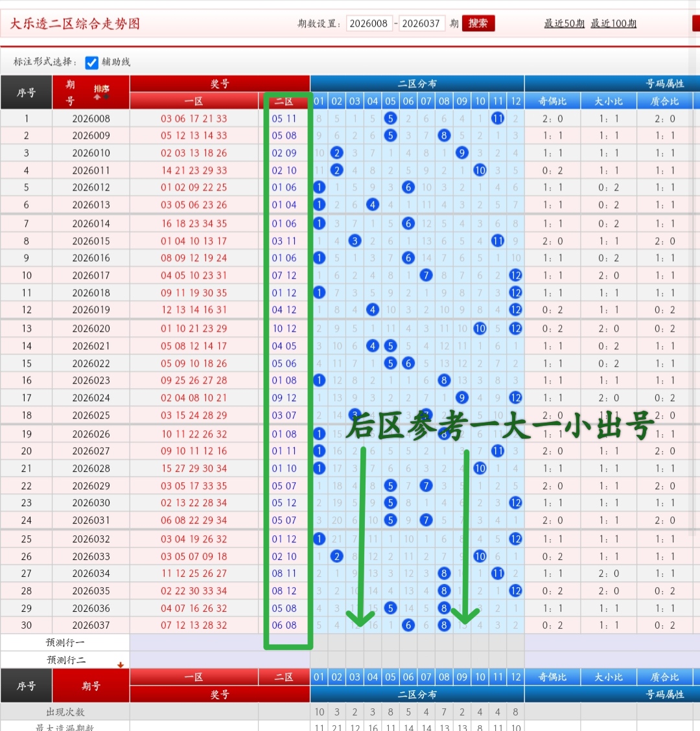The width and height of the screenshot is (700, 731).
Task: Select blue ball 03 in row 2026015
Action: 355,241
